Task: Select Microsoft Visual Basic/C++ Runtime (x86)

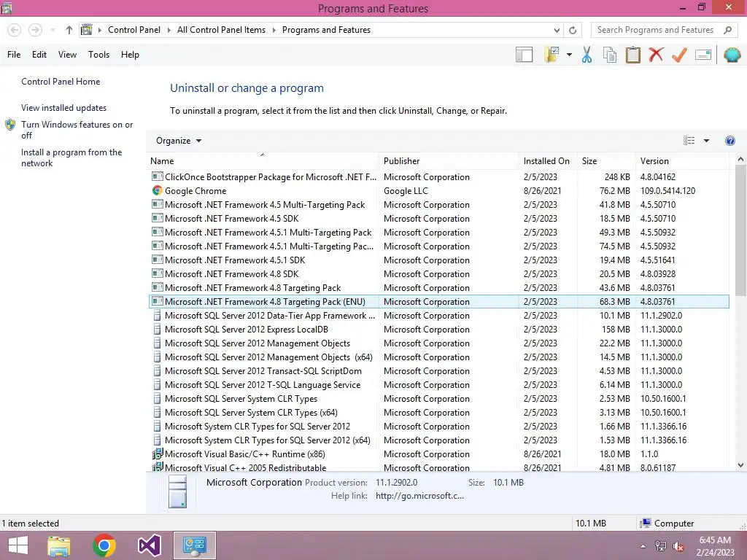Action: [x=438, y=454]
